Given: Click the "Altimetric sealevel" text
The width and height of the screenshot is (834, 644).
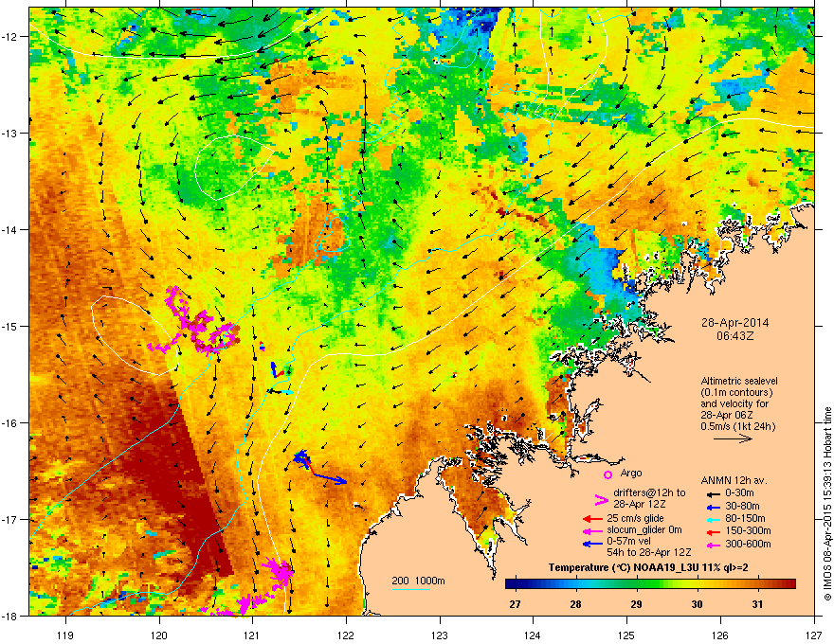Looking at the screenshot, I should tap(739, 381).
